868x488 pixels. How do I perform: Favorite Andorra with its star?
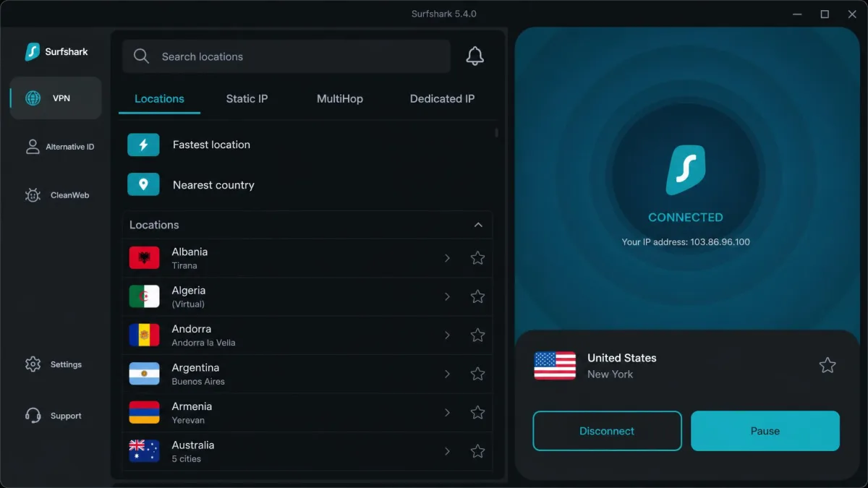coord(477,335)
